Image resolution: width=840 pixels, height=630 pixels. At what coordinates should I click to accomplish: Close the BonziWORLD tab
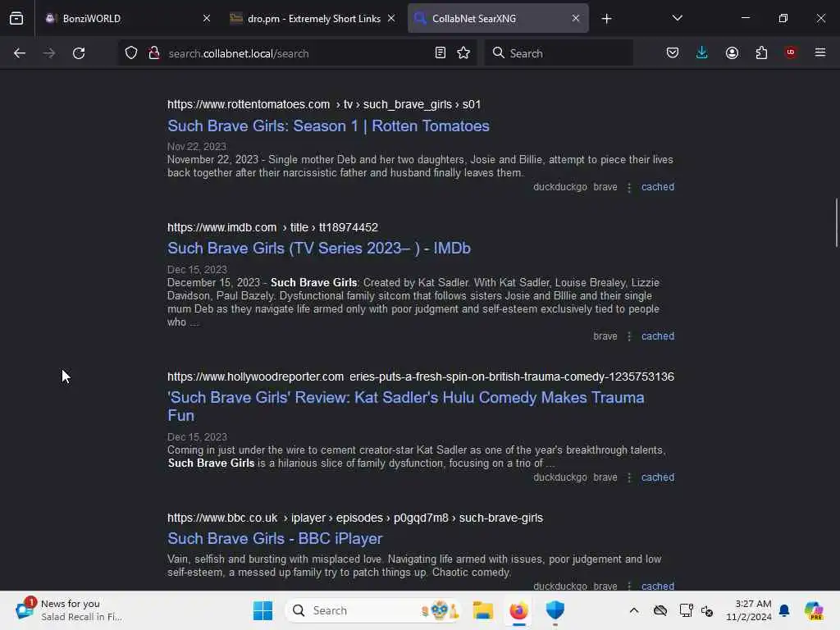point(206,18)
